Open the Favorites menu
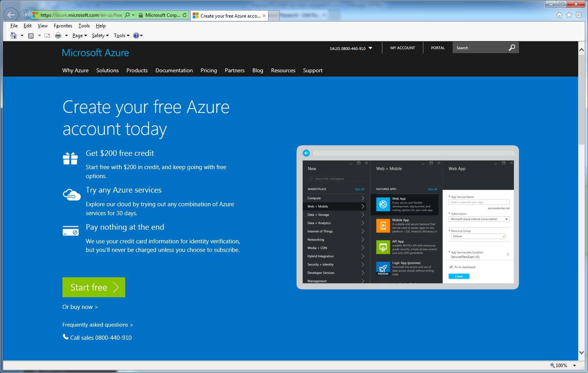The image size is (588, 373). (63, 26)
